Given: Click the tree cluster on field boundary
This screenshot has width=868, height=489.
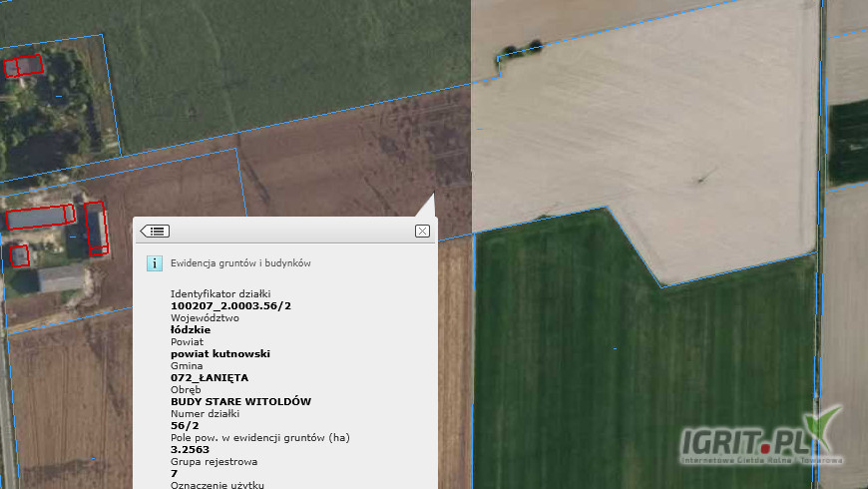Looking at the screenshot, I should [521, 49].
